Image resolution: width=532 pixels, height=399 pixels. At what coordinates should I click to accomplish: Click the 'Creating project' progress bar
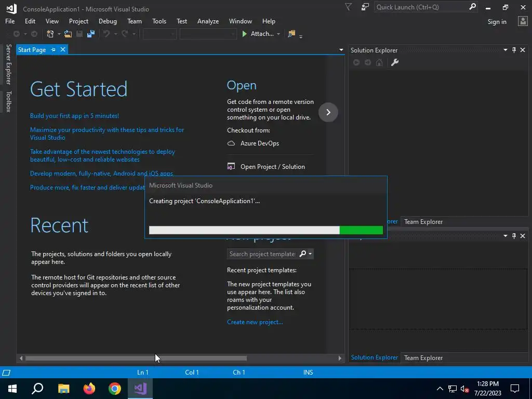(x=265, y=230)
